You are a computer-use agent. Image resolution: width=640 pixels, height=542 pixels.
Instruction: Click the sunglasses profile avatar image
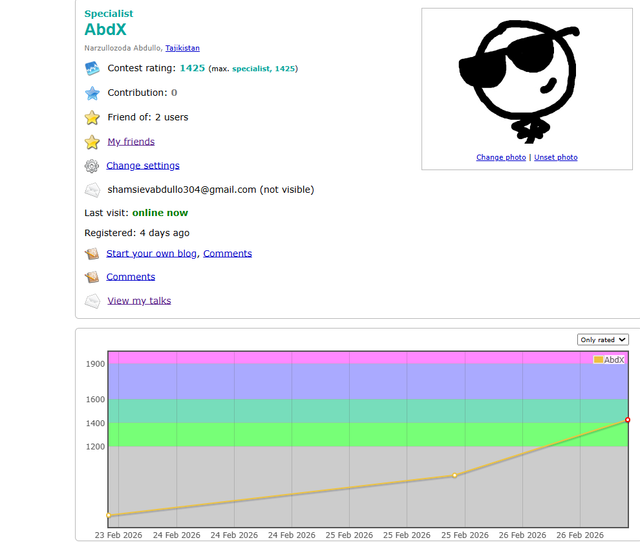[x=519, y=81]
